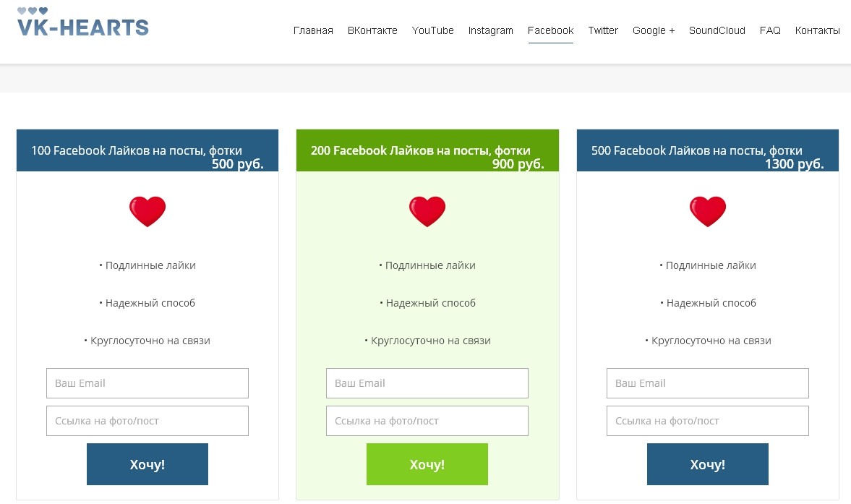This screenshot has width=851, height=504.
Task: Go to Контакты page
Action: pyautogui.click(x=817, y=30)
